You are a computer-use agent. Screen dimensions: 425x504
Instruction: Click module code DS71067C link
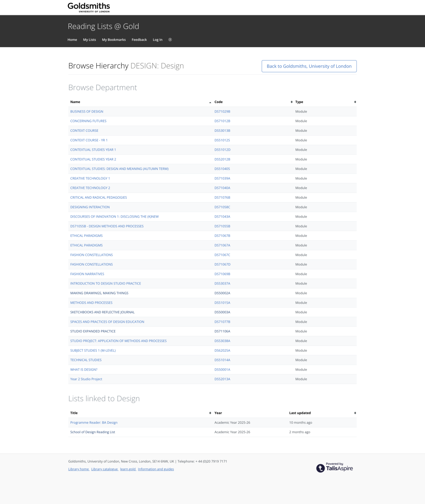point(222,255)
